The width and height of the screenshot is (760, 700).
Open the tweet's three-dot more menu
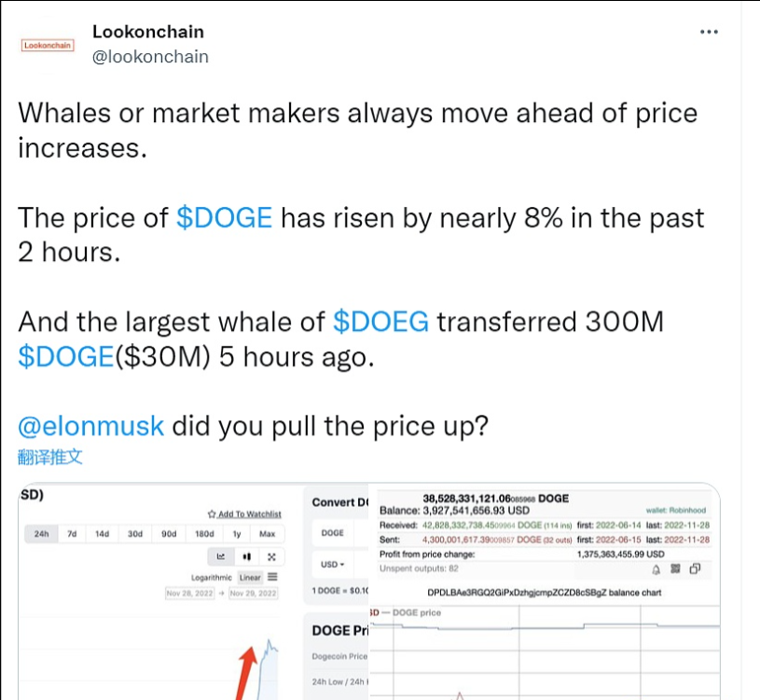pyautogui.click(x=709, y=32)
